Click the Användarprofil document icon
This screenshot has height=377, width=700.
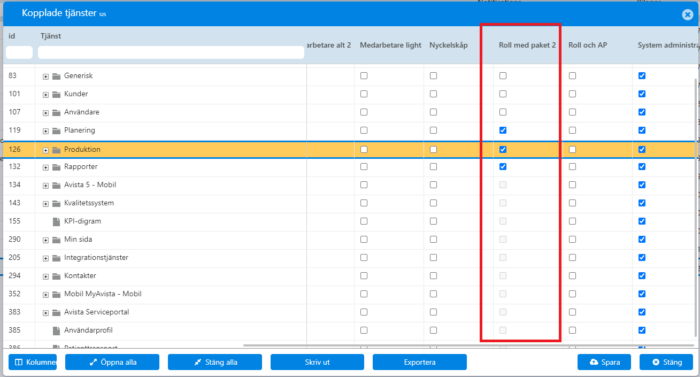(x=56, y=331)
